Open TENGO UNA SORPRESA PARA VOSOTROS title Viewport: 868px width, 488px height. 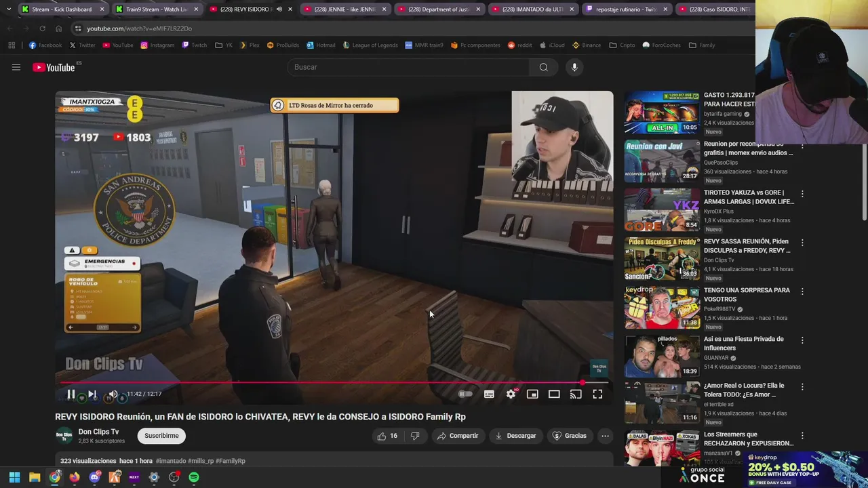(747, 294)
